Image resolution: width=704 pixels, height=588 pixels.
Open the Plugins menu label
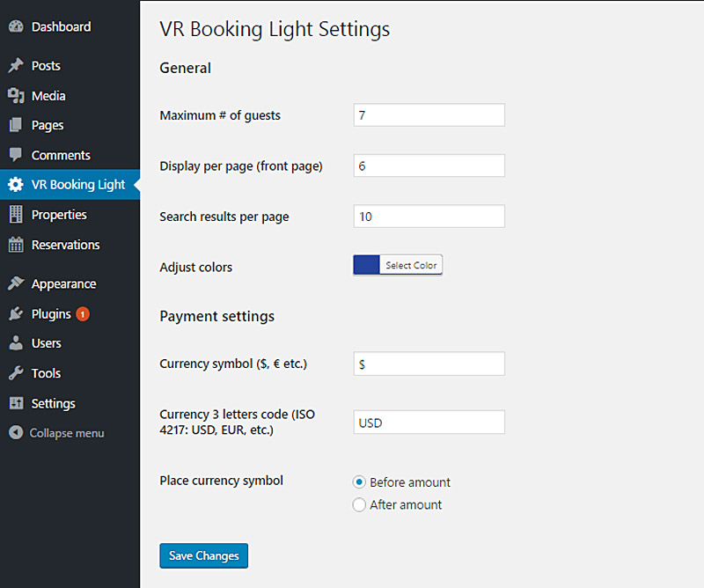[x=51, y=314]
